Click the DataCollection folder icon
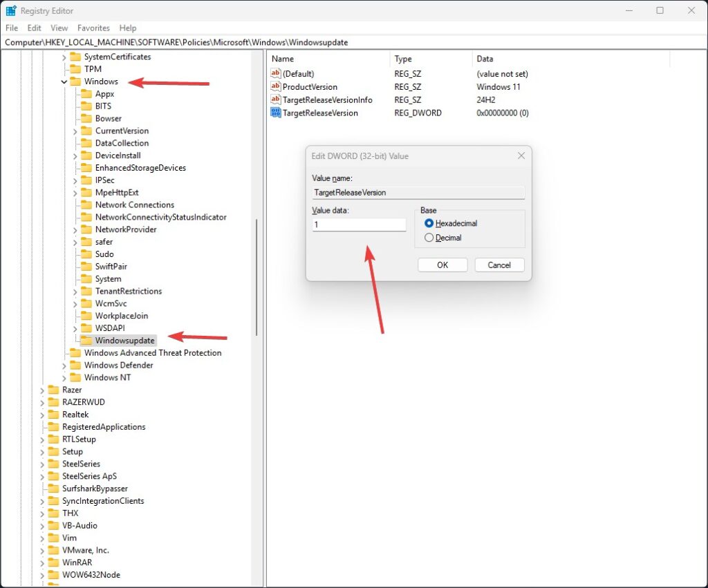 coord(86,142)
